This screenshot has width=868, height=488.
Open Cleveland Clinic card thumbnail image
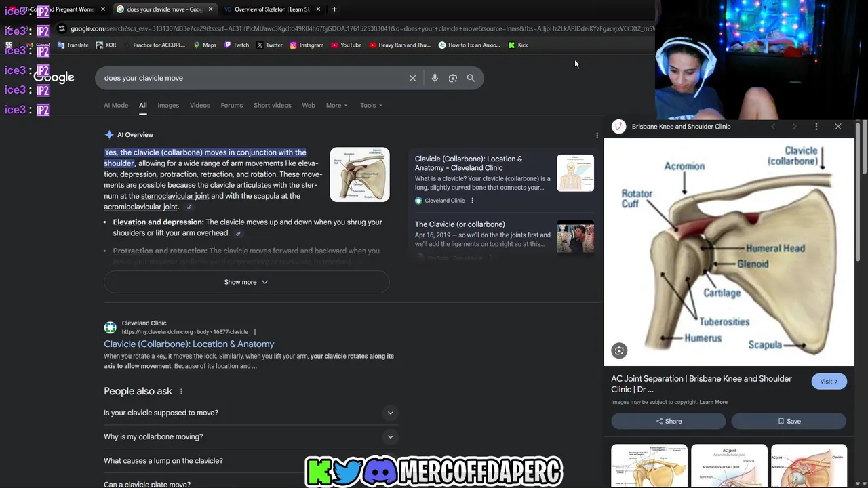pos(575,173)
